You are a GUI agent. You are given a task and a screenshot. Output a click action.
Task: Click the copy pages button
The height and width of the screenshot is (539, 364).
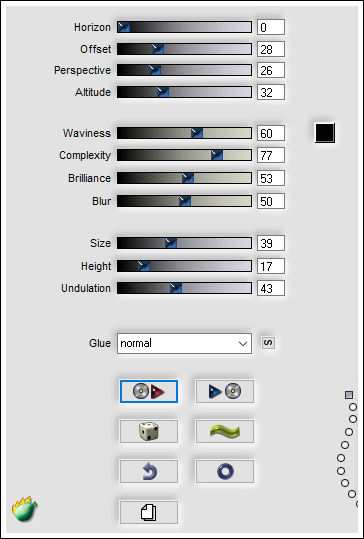click(x=149, y=512)
